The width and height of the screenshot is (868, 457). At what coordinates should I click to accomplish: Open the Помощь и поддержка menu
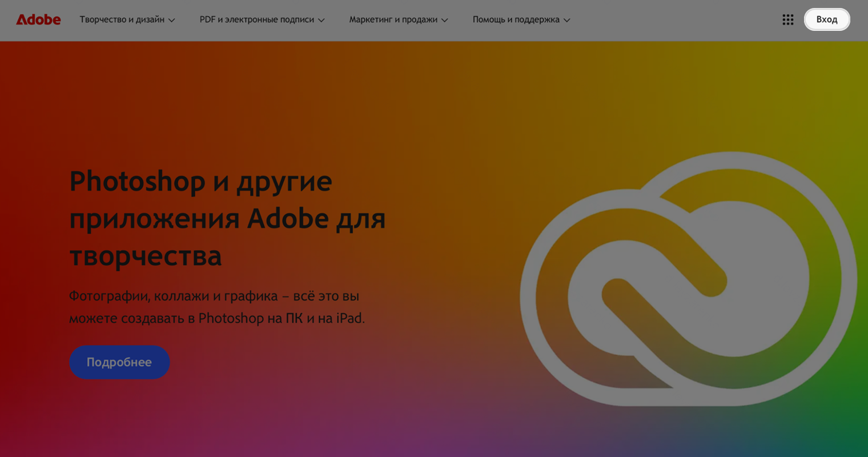coord(521,19)
